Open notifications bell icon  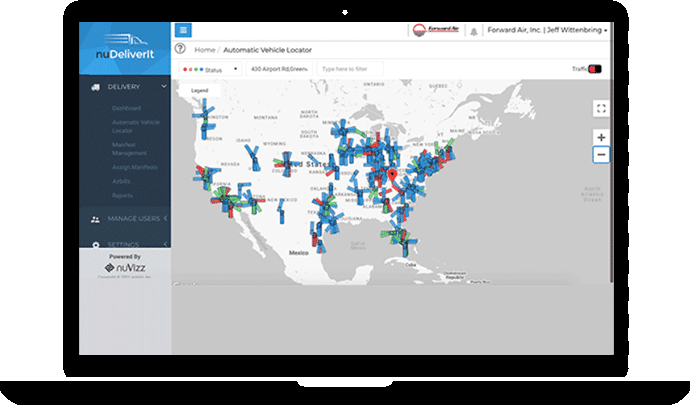(473, 31)
